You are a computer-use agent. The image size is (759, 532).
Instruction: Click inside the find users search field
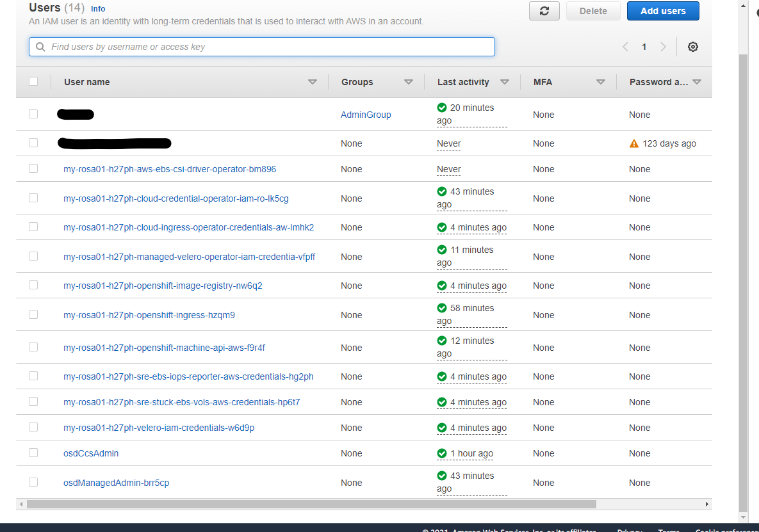pos(256,46)
